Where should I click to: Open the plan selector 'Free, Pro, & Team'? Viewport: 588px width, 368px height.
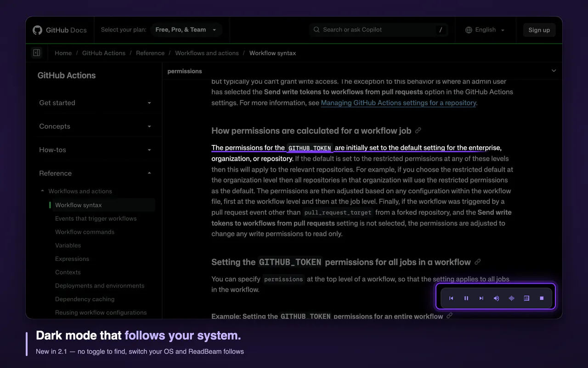click(x=186, y=30)
